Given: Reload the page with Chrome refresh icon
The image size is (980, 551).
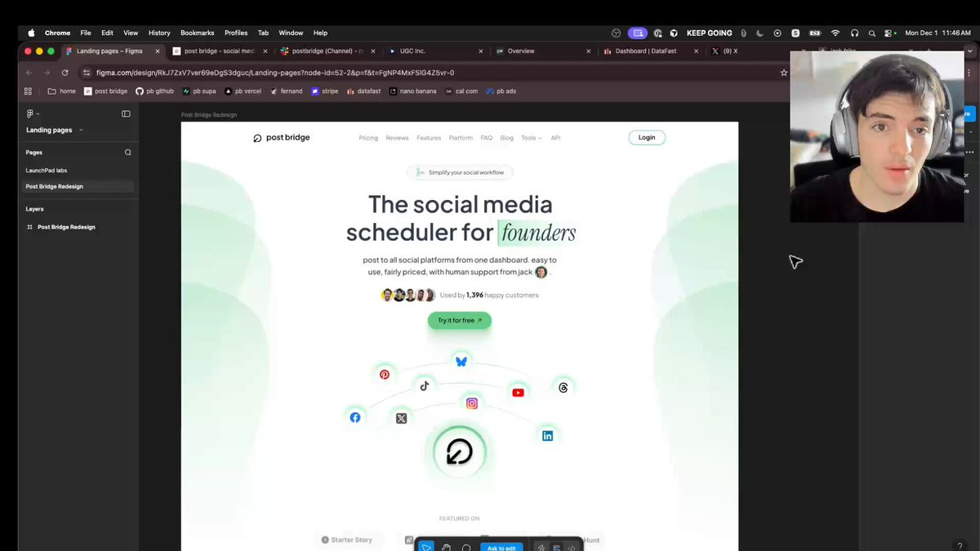Looking at the screenshot, I should pyautogui.click(x=65, y=73).
